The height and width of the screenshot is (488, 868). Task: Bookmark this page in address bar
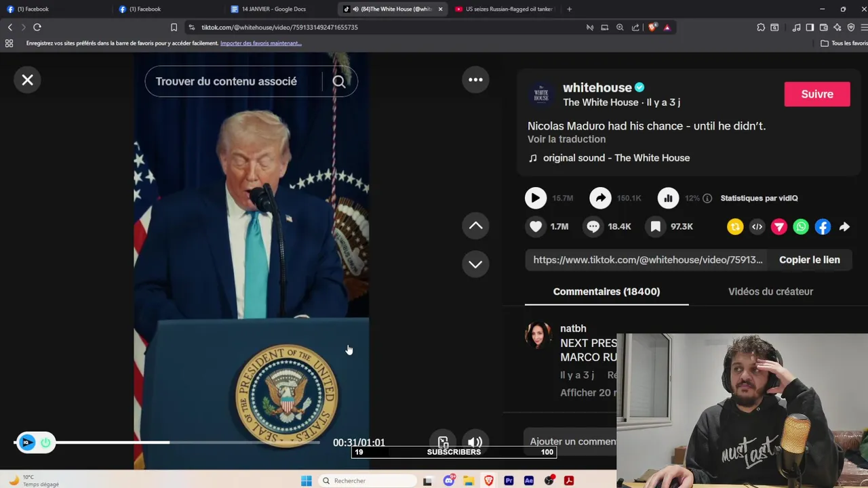174,27
